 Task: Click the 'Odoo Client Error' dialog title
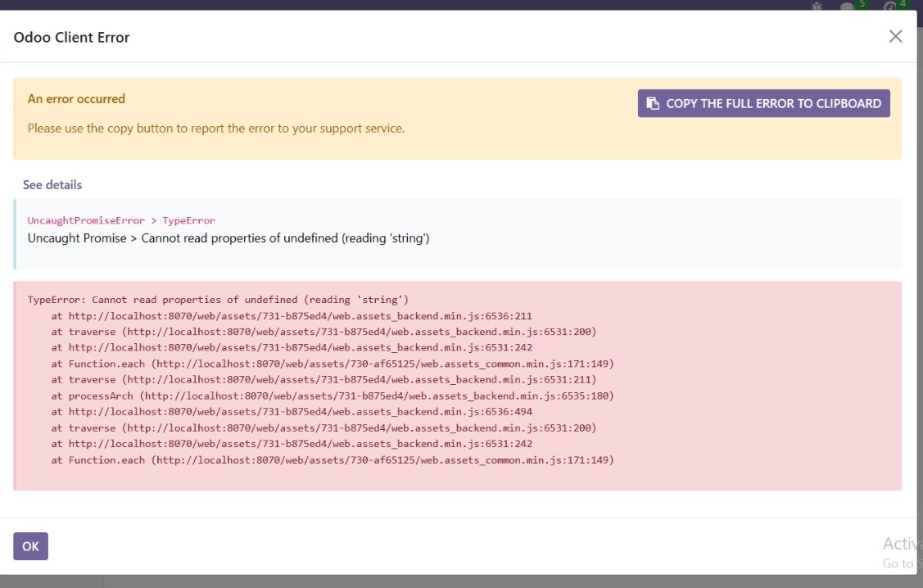click(x=71, y=37)
